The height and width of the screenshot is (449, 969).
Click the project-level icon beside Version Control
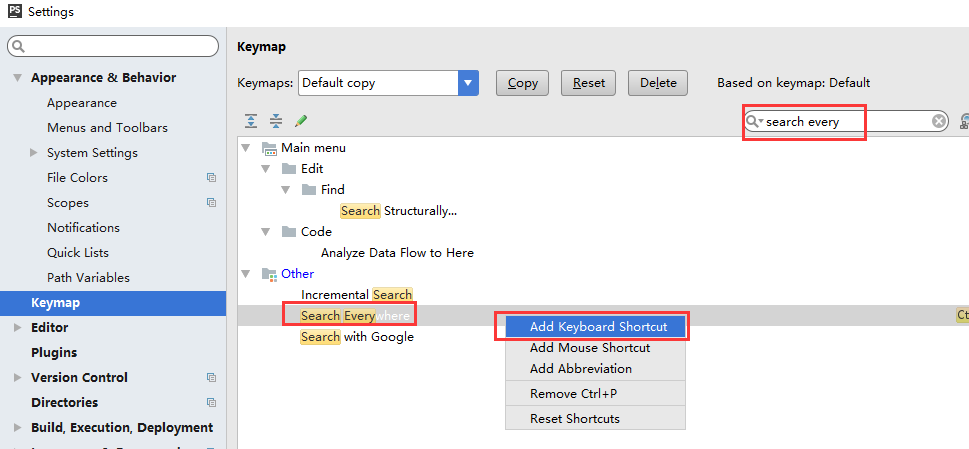(211, 378)
